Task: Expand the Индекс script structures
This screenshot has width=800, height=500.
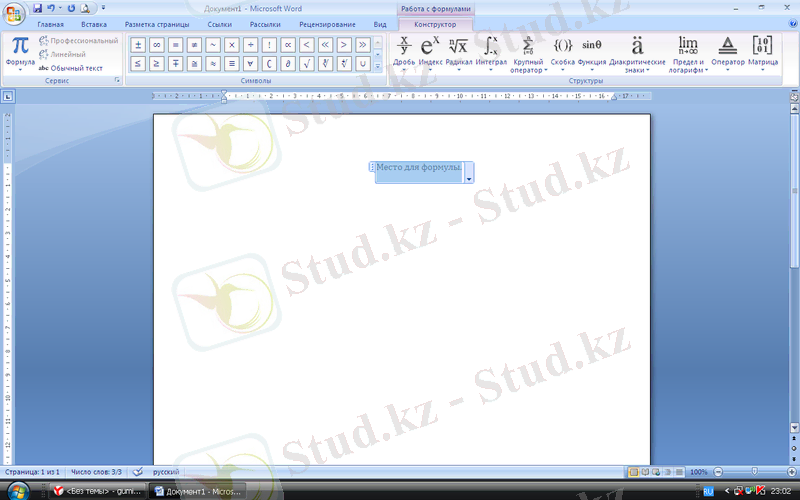Action: click(430, 54)
